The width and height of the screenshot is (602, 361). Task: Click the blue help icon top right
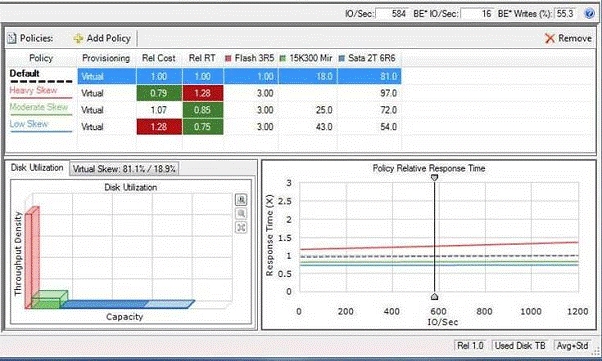click(589, 13)
